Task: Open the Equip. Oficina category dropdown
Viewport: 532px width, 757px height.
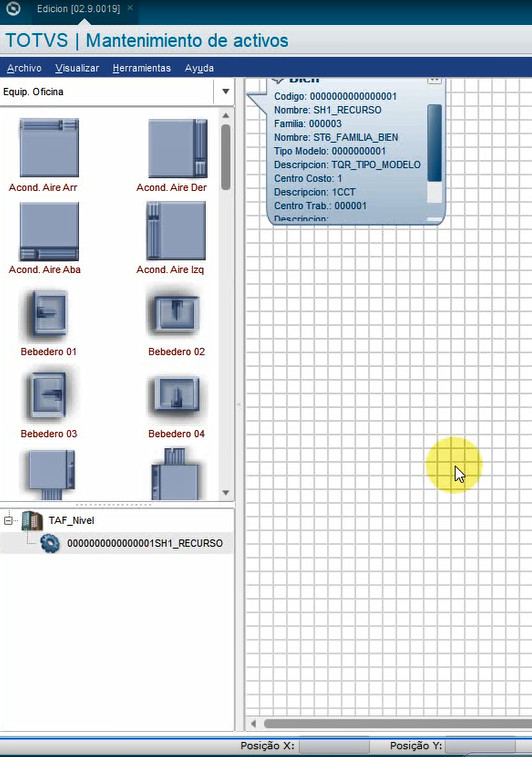Action: (225, 92)
